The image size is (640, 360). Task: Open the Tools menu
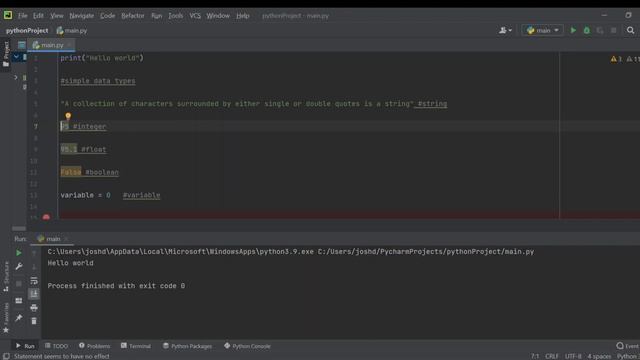pyautogui.click(x=176, y=16)
